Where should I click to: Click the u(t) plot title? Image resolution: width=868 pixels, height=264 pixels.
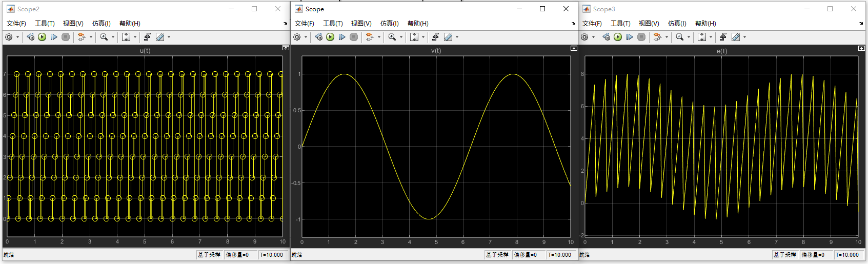(145, 51)
